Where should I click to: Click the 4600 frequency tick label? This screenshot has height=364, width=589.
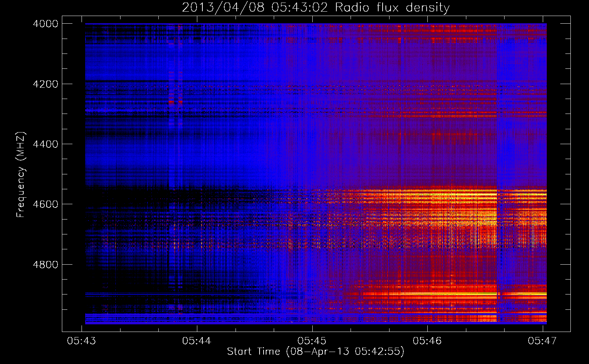click(x=46, y=204)
